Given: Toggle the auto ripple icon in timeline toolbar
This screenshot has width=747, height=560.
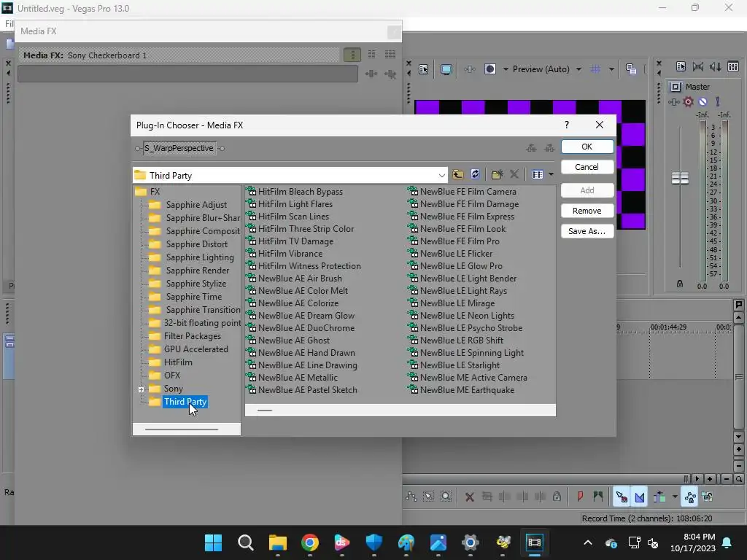Looking at the screenshot, I should coord(659,497).
